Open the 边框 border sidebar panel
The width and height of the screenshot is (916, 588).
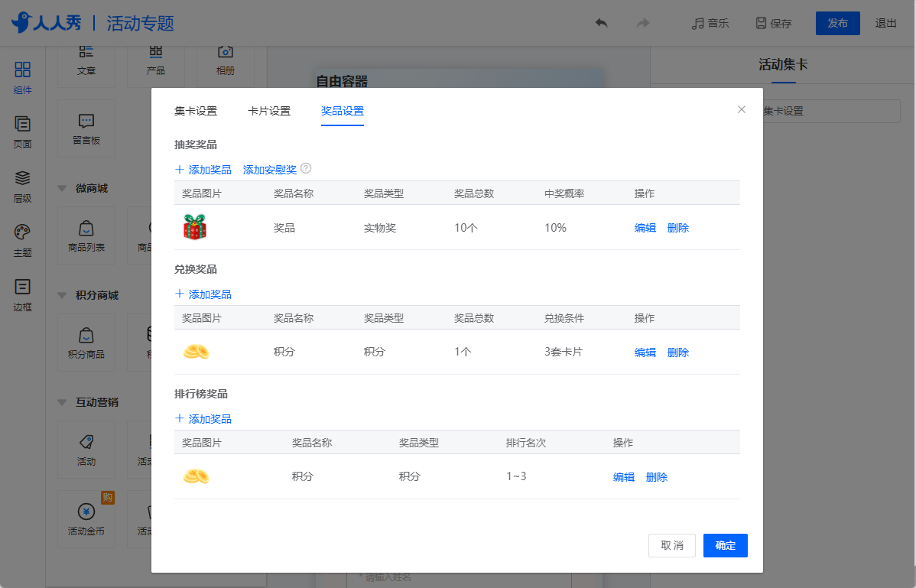(22, 295)
